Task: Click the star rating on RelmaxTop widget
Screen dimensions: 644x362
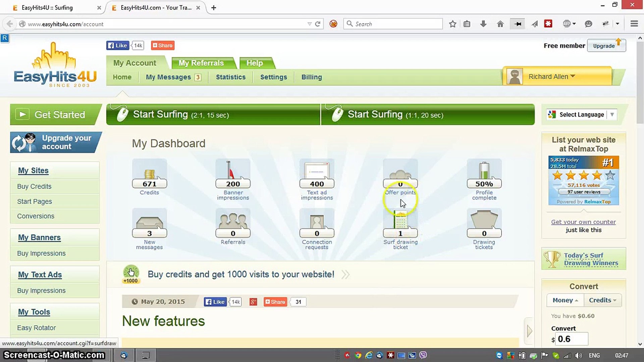Action: point(583,175)
